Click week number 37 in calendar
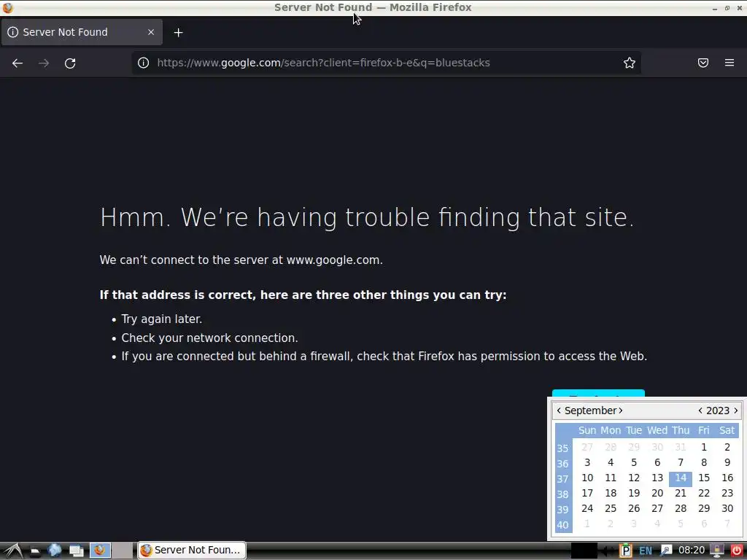The height and width of the screenshot is (560, 747). tap(562, 479)
